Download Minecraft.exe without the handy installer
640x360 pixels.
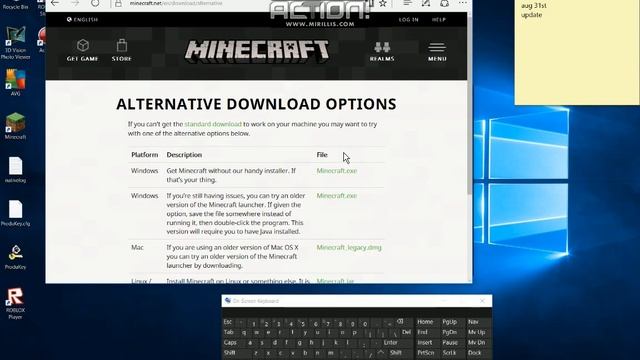click(x=337, y=171)
